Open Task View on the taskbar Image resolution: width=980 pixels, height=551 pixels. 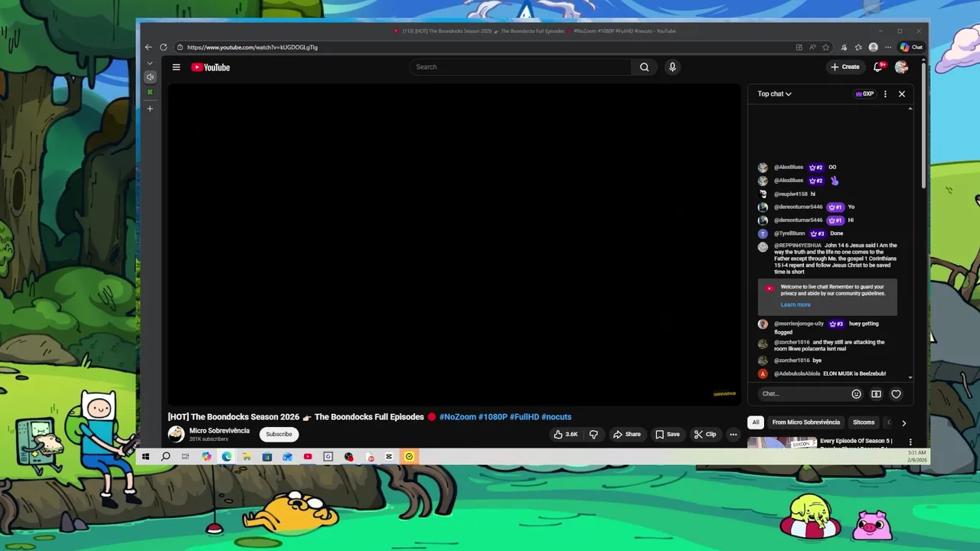(x=185, y=457)
